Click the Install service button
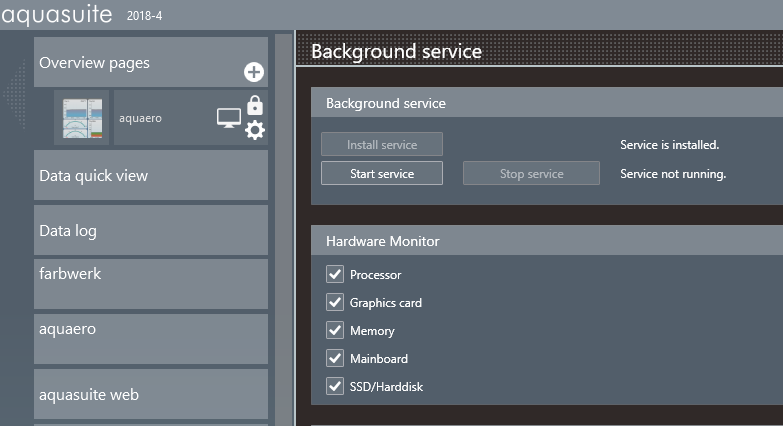Screen dimensions: 783x426 coord(381,145)
